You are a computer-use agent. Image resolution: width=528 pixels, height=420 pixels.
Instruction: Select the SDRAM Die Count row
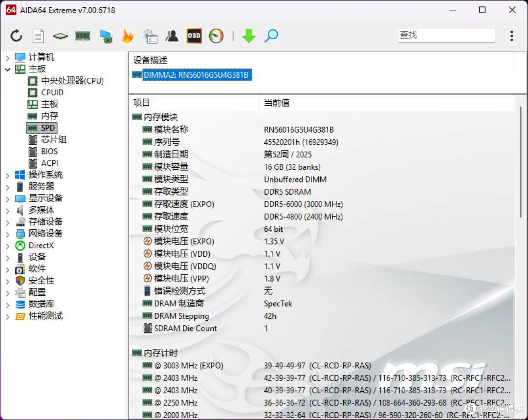coord(322,329)
